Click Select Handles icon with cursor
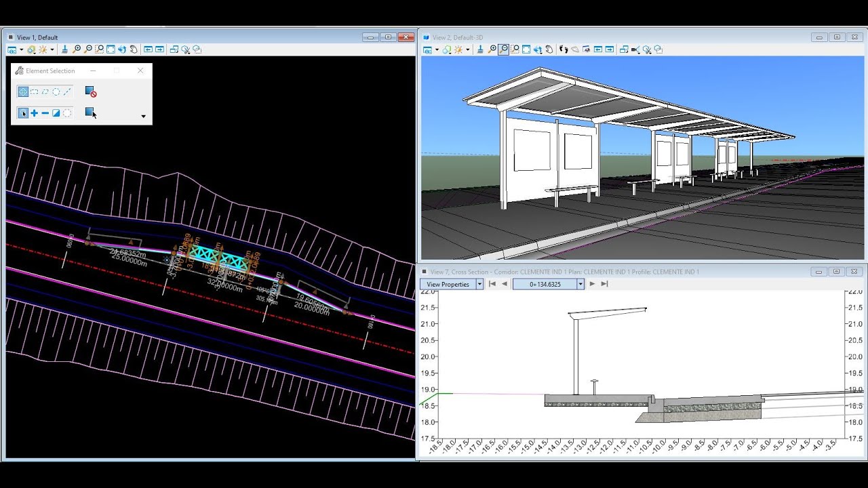 click(x=91, y=113)
